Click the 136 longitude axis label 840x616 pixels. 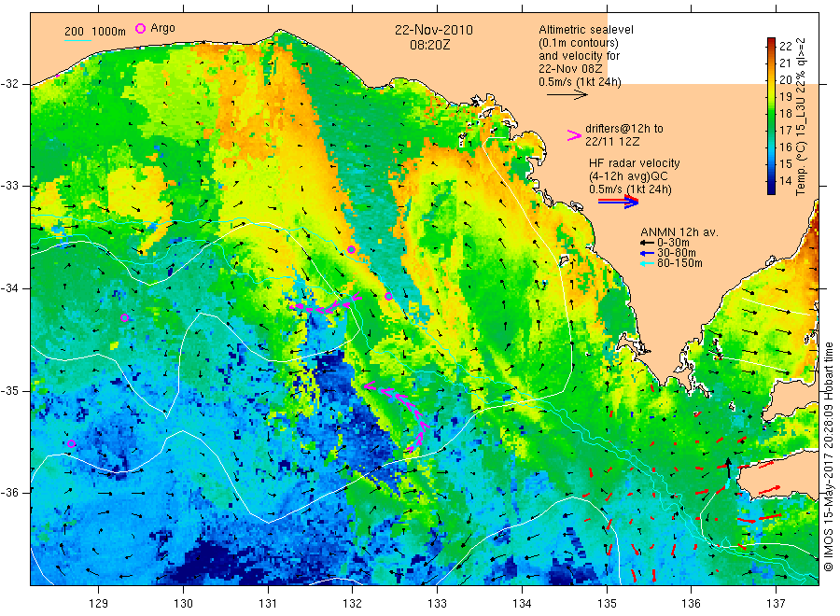click(691, 604)
